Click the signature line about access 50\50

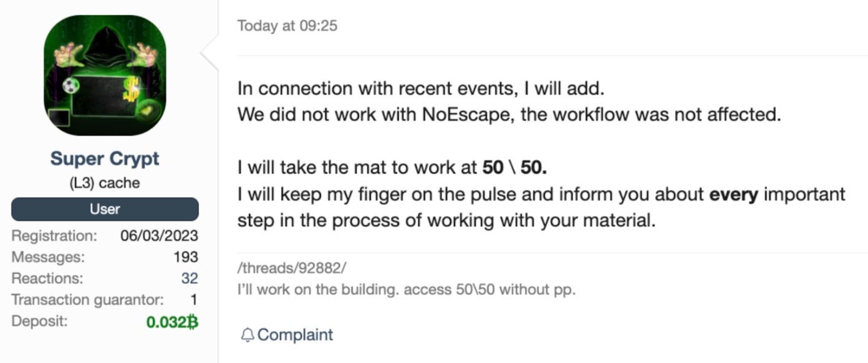(406, 289)
